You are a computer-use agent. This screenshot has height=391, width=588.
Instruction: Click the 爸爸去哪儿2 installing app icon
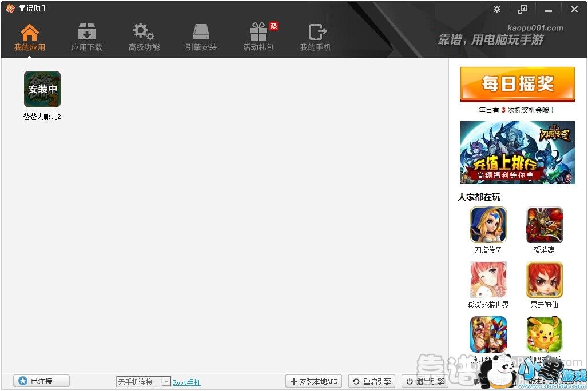click(x=42, y=89)
